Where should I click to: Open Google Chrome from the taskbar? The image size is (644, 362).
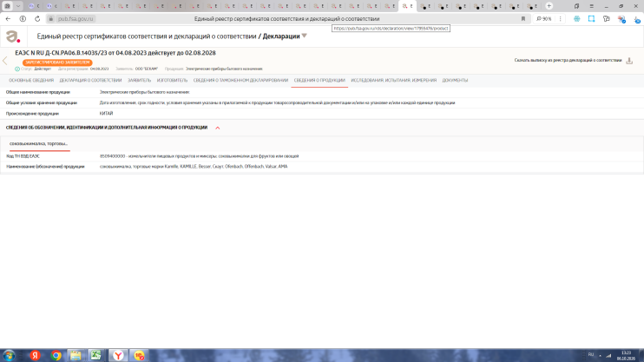pyautogui.click(x=56, y=355)
